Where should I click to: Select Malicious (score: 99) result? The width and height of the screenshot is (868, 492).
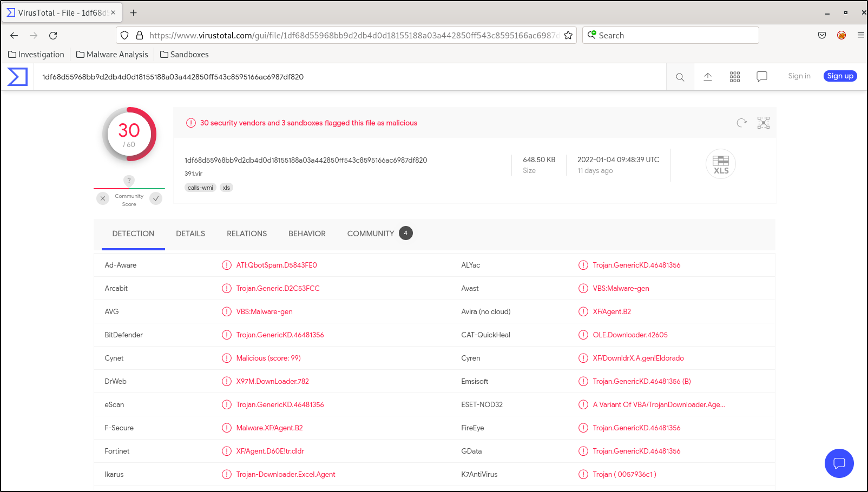[x=268, y=358]
